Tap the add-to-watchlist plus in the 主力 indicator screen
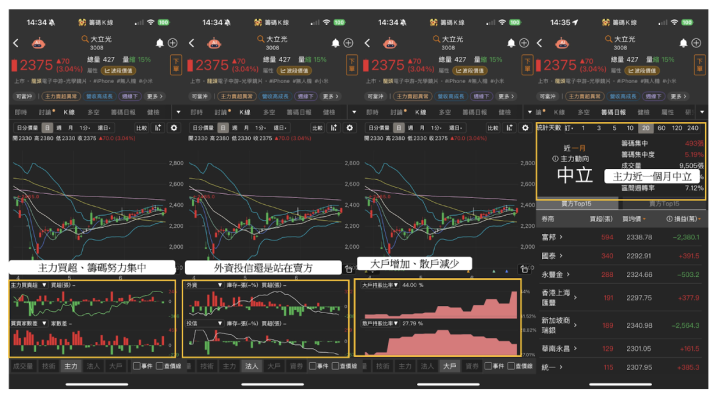 (173, 43)
